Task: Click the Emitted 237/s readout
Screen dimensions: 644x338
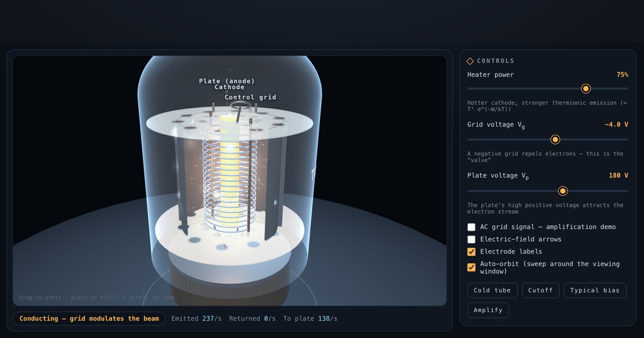Action: tap(196, 319)
